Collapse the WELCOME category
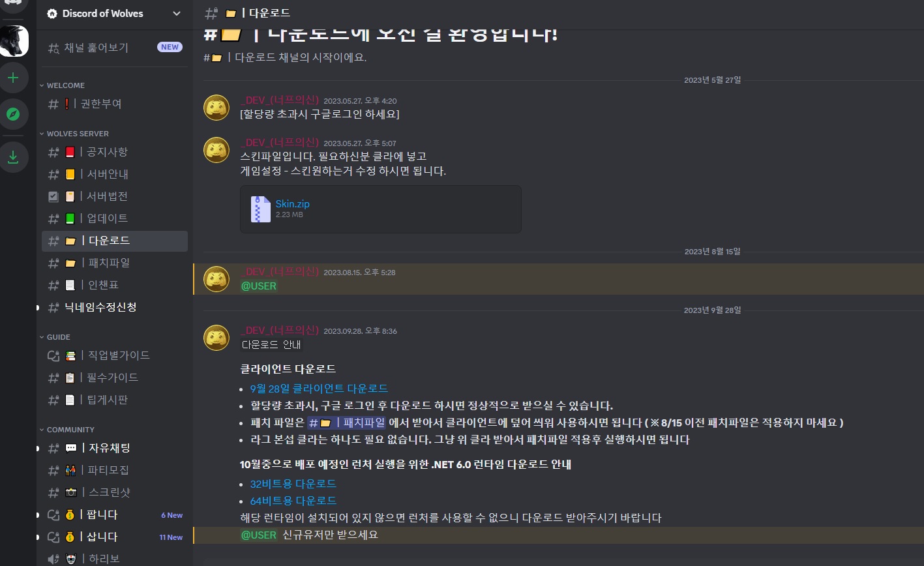This screenshot has height=566, width=924. click(x=65, y=85)
